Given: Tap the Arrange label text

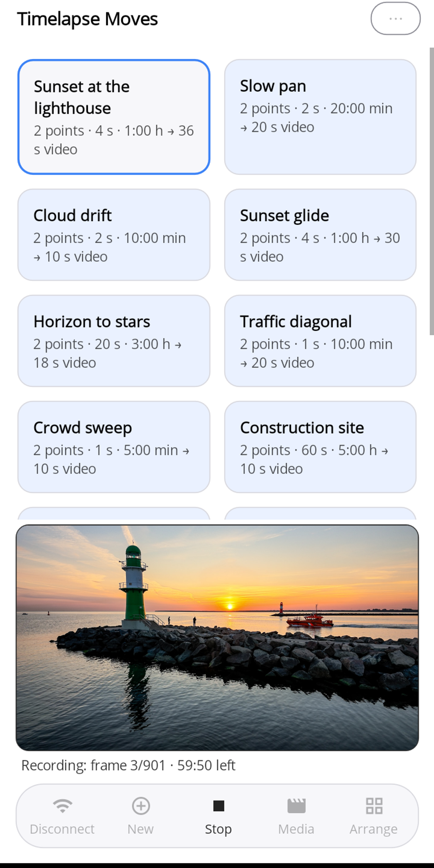Looking at the screenshot, I should [x=374, y=830].
